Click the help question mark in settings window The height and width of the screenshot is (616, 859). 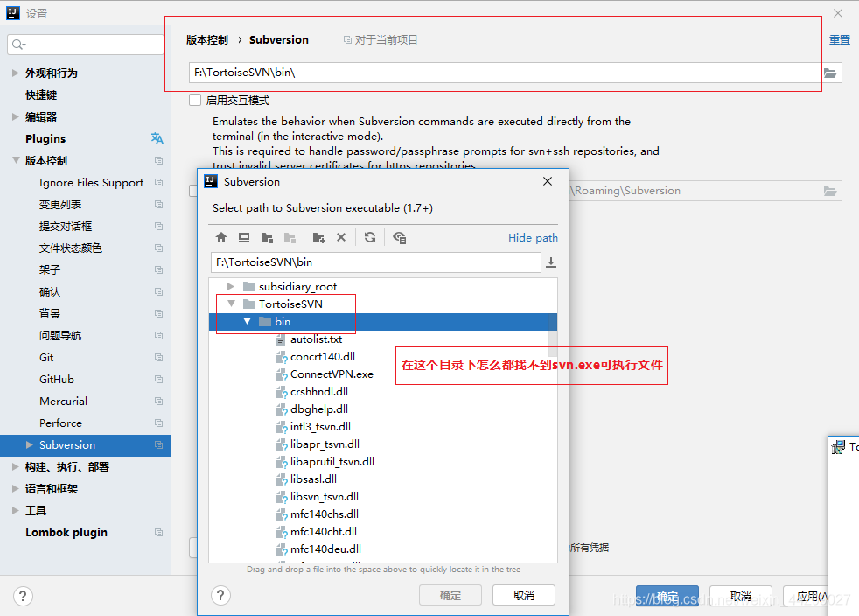[x=23, y=596]
